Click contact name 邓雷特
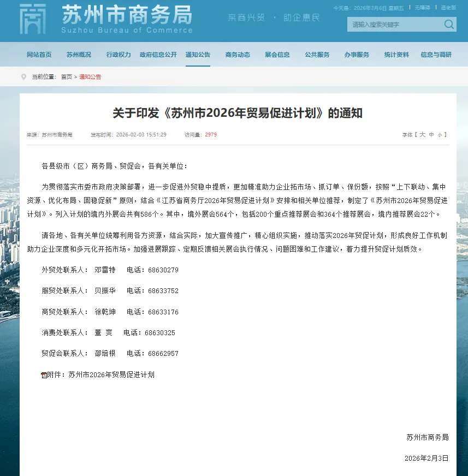Viewport: 468px width, 476px height. point(105,270)
